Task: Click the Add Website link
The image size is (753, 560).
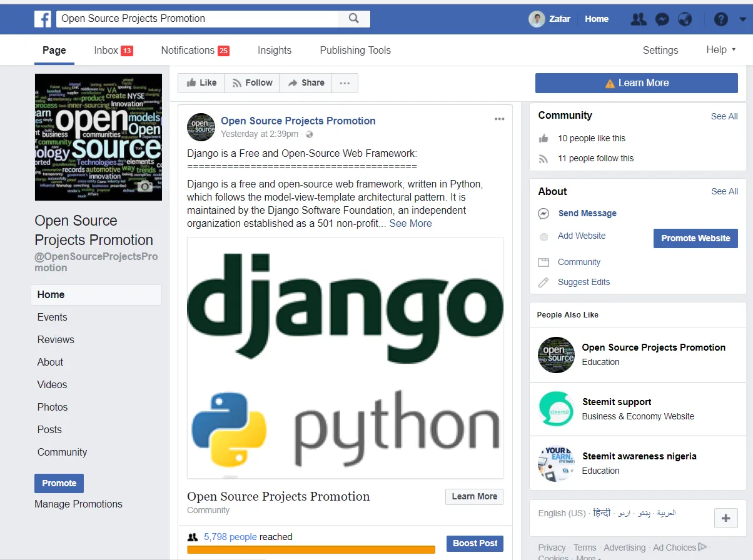Action: [582, 236]
